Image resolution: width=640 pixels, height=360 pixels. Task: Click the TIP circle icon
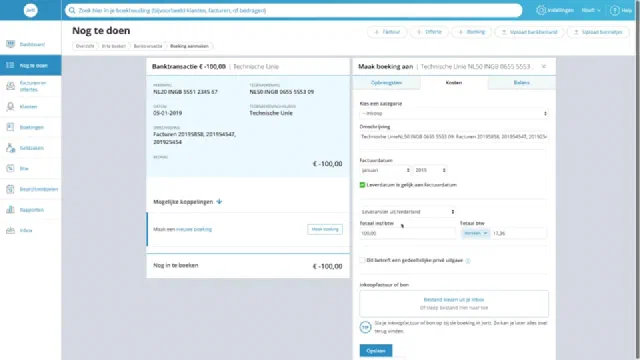[x=365, y=327]
